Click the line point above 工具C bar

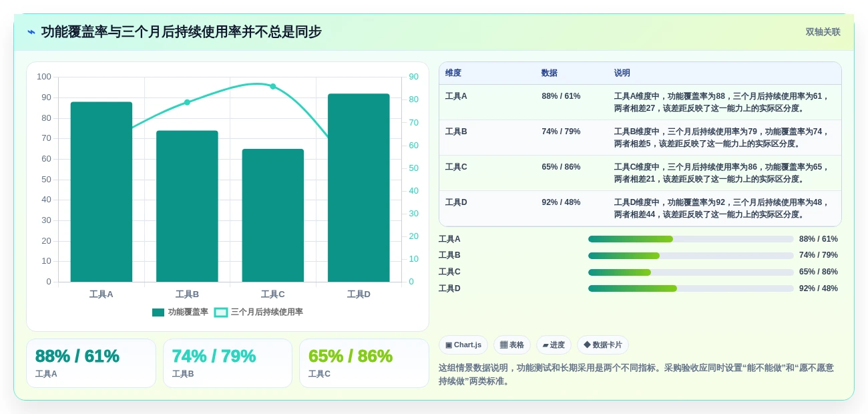coord(272,86)
